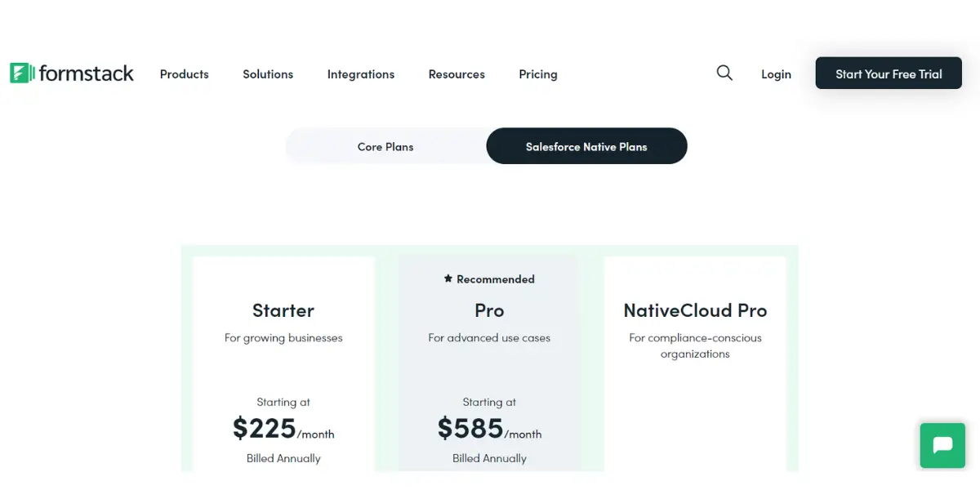The image size is (980, 490).
Task: Click the compliance-conscious organizations description
Action: click(695, 345)
